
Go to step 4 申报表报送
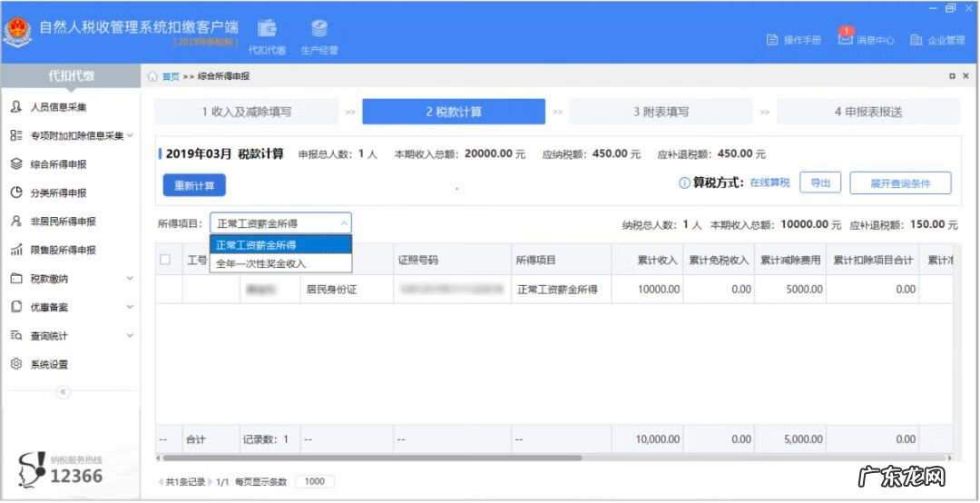point(868,112)
